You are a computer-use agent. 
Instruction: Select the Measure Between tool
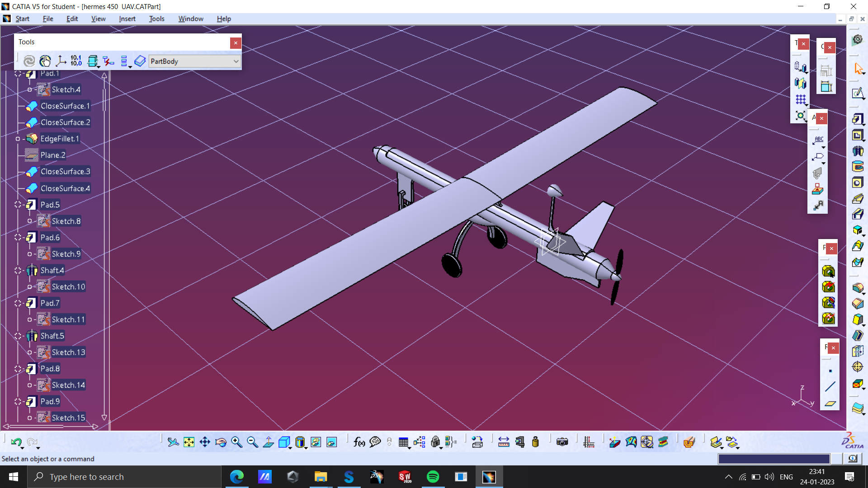[x=504, y=442]
